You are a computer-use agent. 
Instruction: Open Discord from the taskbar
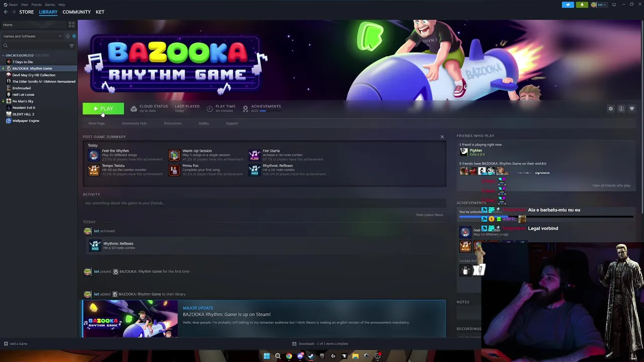(x=300, y=356)
